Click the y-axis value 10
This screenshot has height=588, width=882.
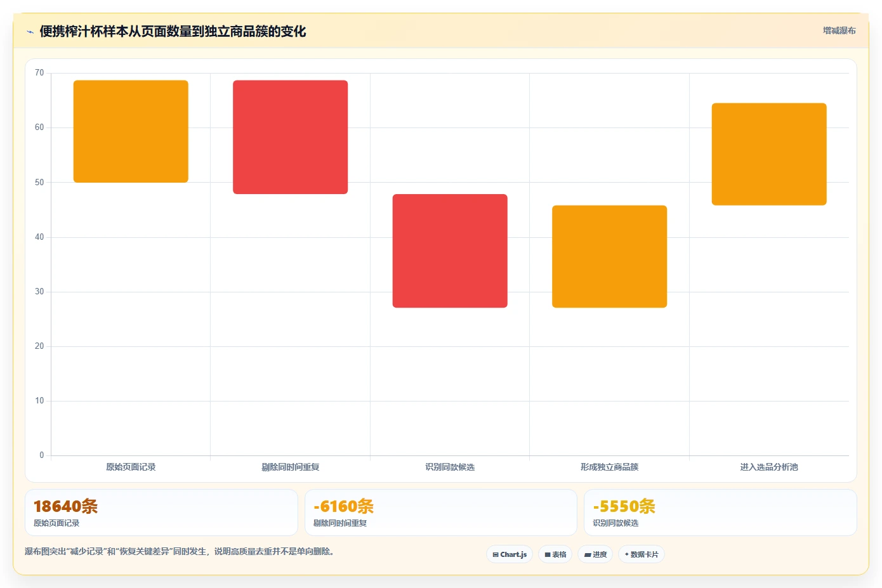point(39,401)
